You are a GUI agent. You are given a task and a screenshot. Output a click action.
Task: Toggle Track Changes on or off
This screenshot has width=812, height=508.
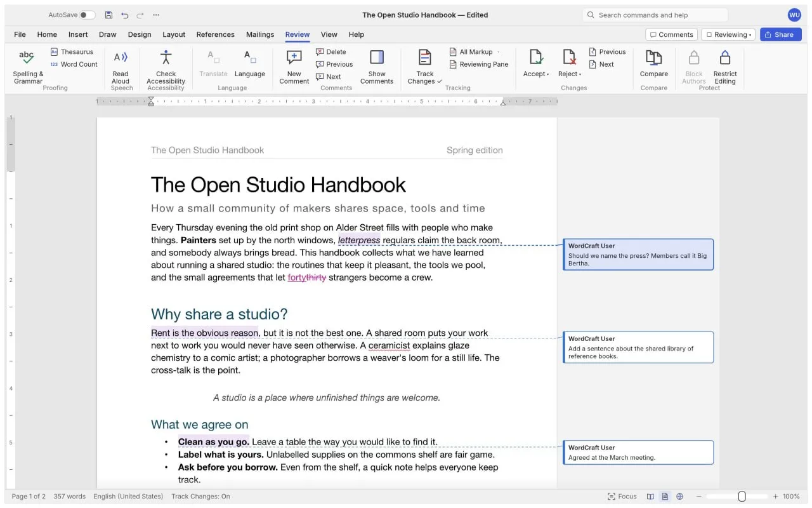tap(425, 67)
